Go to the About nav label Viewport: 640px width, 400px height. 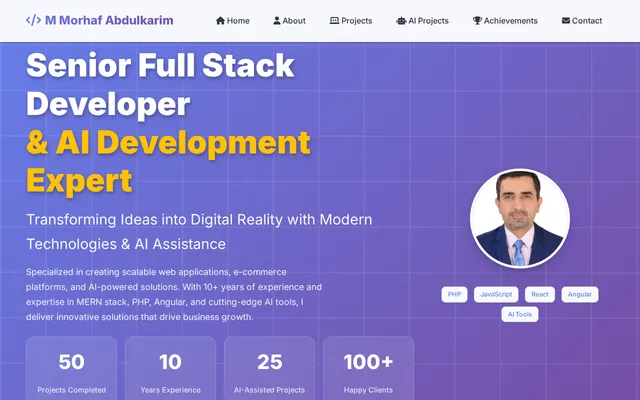pyautogui.click(x=294, y=21)
